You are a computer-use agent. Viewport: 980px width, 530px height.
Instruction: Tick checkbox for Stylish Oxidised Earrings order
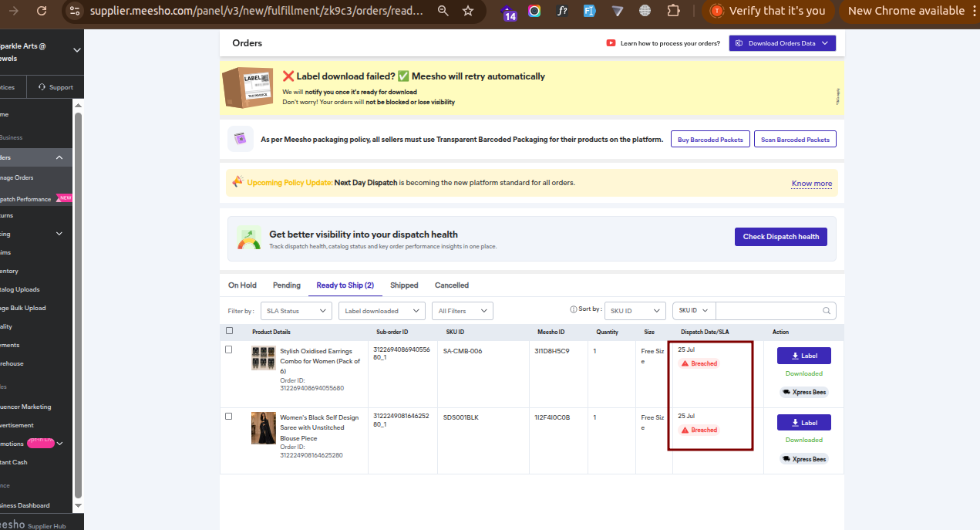click(x=228, y=349)
